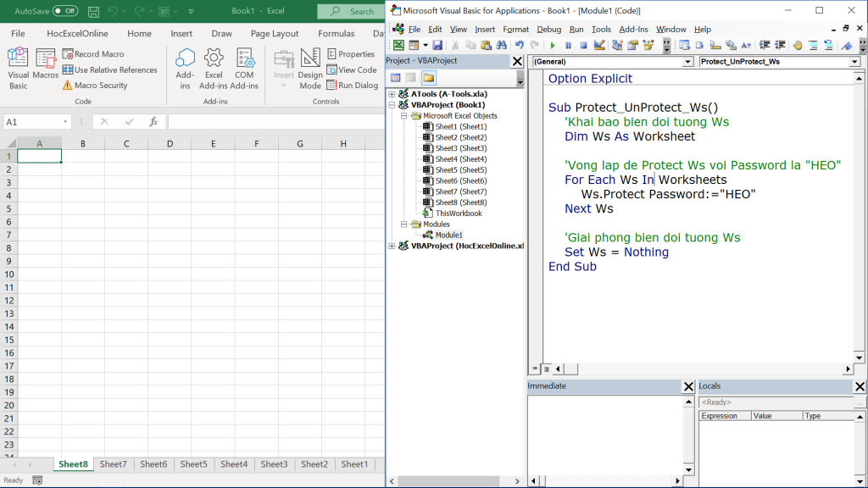Toggle Design Mode in the Excel Controls group
868x488 pixels.
[310, 69]
